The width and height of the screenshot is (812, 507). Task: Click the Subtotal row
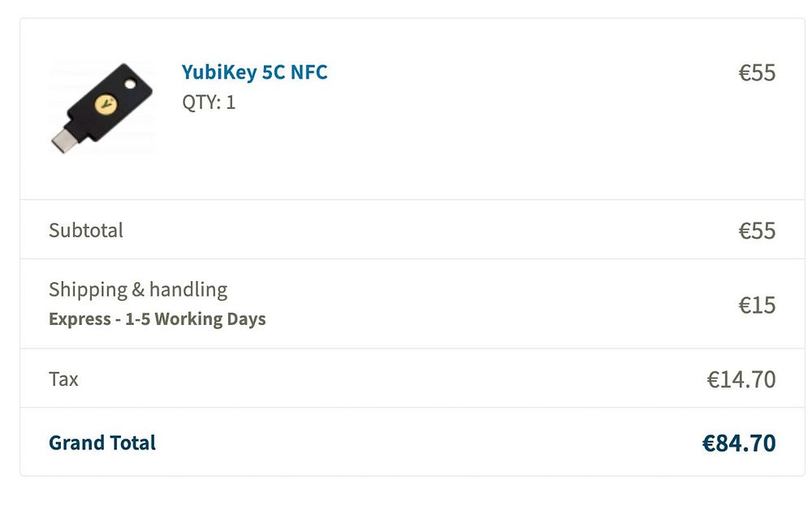pyautogui.click(x=412, y=230)
